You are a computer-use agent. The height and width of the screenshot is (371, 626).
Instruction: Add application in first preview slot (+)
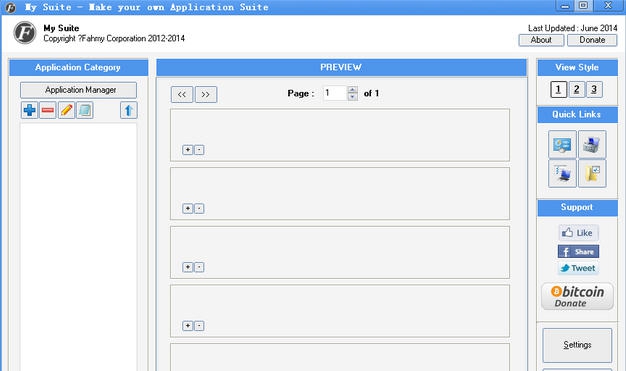tap(188, 150)
